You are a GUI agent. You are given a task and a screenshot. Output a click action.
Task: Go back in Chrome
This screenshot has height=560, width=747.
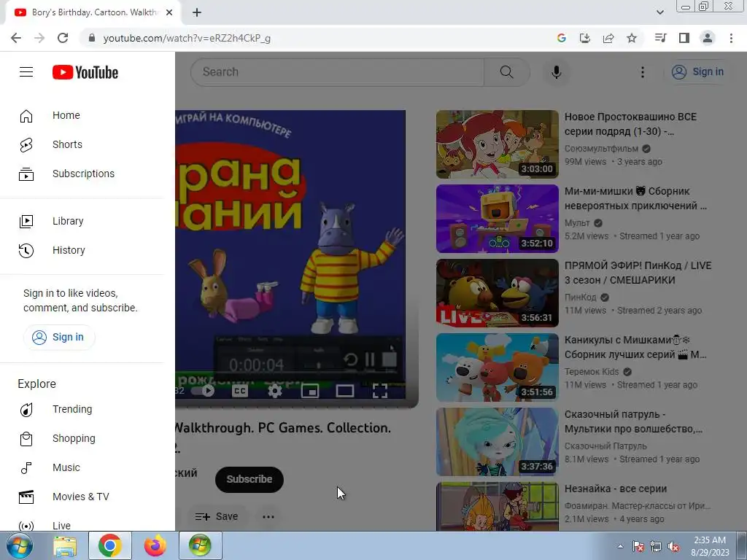[x=16, y=38]
